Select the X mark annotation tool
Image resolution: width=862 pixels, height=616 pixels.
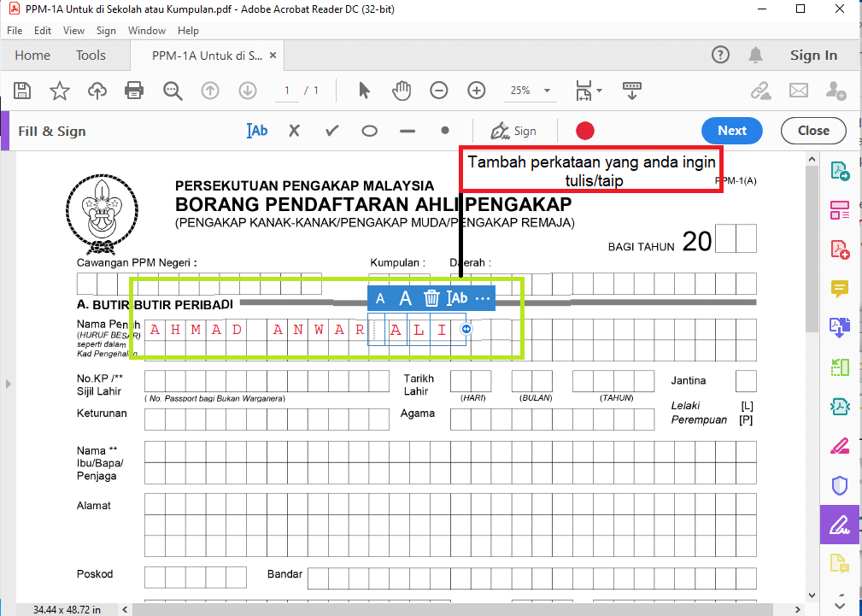pyautogui.click(x=294, y=131)
